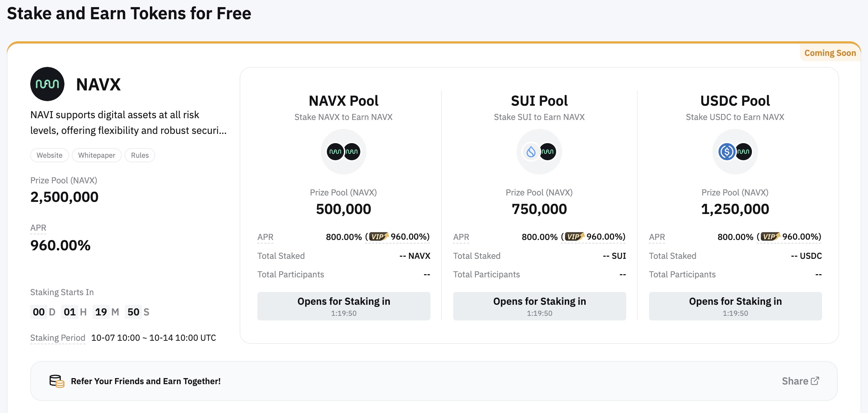This screenshot has height=413, width=868.
Task: Click the 960.00% VIP rate in NAVX Pool
Action: [408, 237]
